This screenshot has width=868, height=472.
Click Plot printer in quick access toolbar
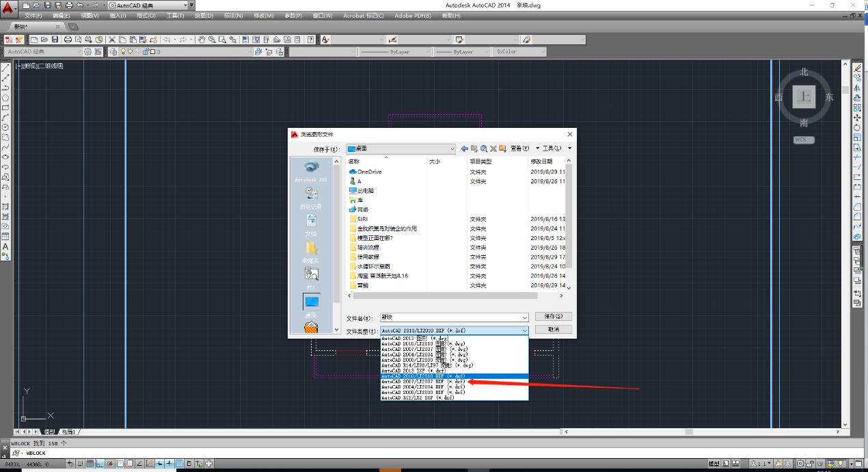68,5
